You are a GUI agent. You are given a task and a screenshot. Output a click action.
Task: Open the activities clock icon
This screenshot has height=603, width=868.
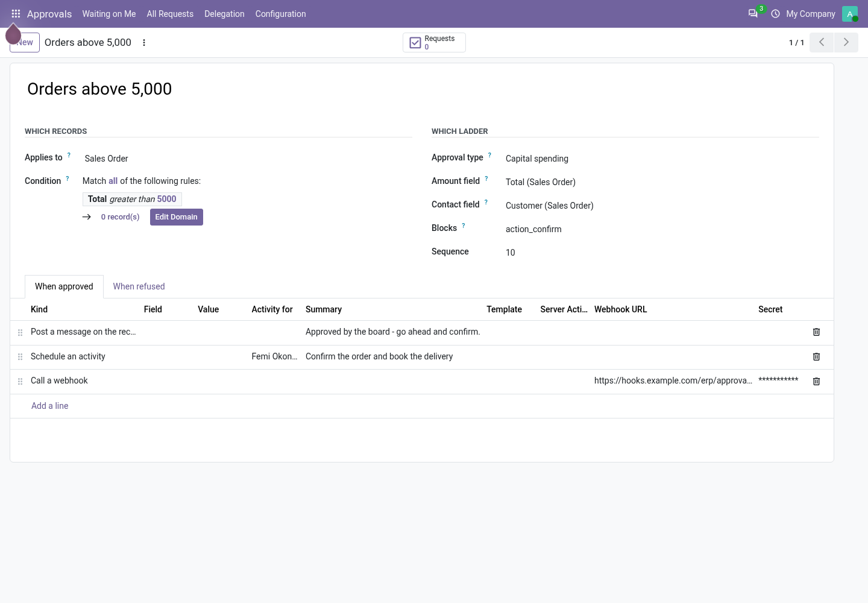[x=775, y=13]
